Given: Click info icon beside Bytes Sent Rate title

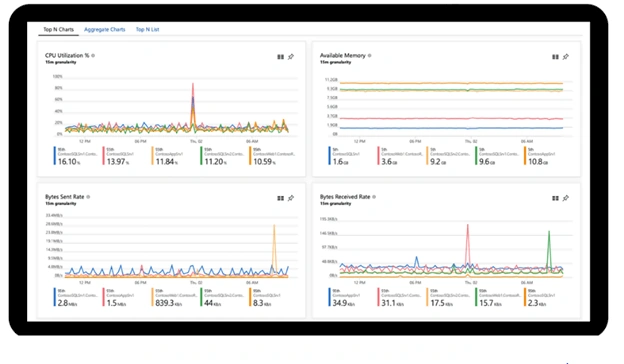Looking at the screenshot, I should [x=88, y=197].
